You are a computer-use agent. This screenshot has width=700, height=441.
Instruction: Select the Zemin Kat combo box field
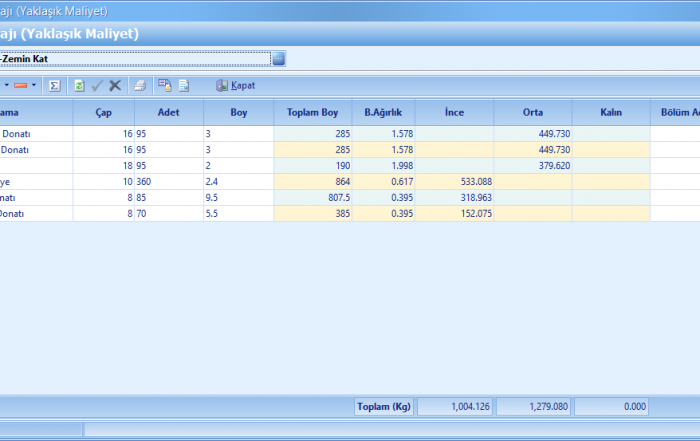click(x=135, y=59)
